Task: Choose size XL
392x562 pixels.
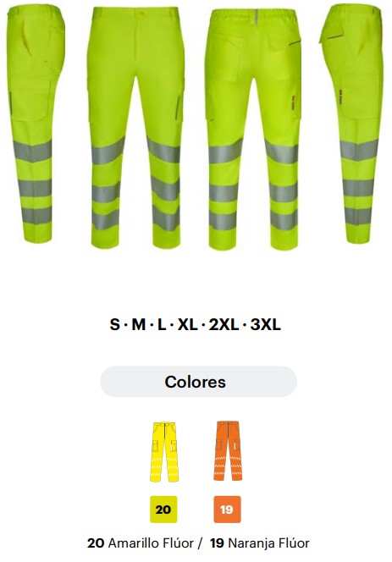Action: click(188, 325)
